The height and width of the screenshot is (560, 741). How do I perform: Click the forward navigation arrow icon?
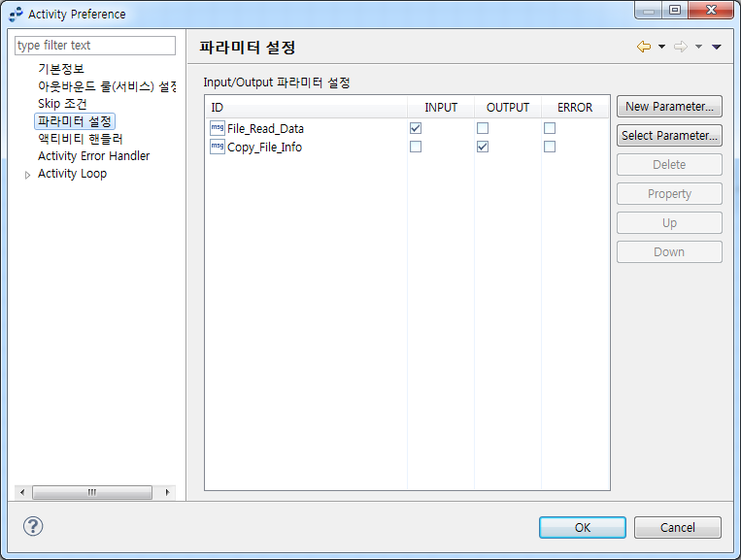click(681, 47)
